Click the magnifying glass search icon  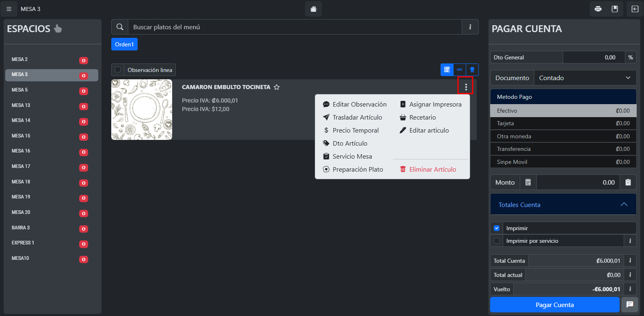(x=120, y=27)
